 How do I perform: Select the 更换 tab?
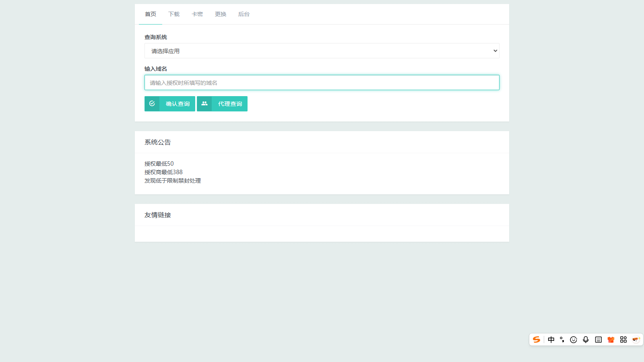[x=220, y=14]
